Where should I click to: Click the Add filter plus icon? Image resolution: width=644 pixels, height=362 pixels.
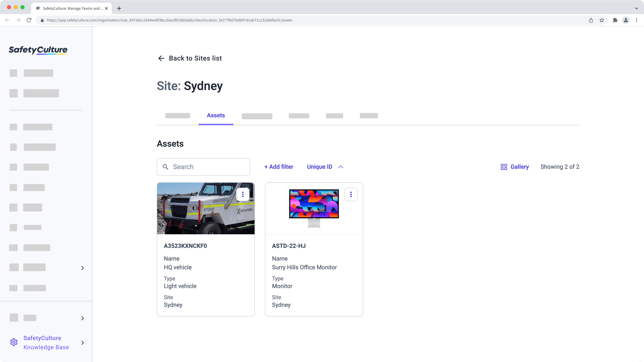tap(265, 167)
